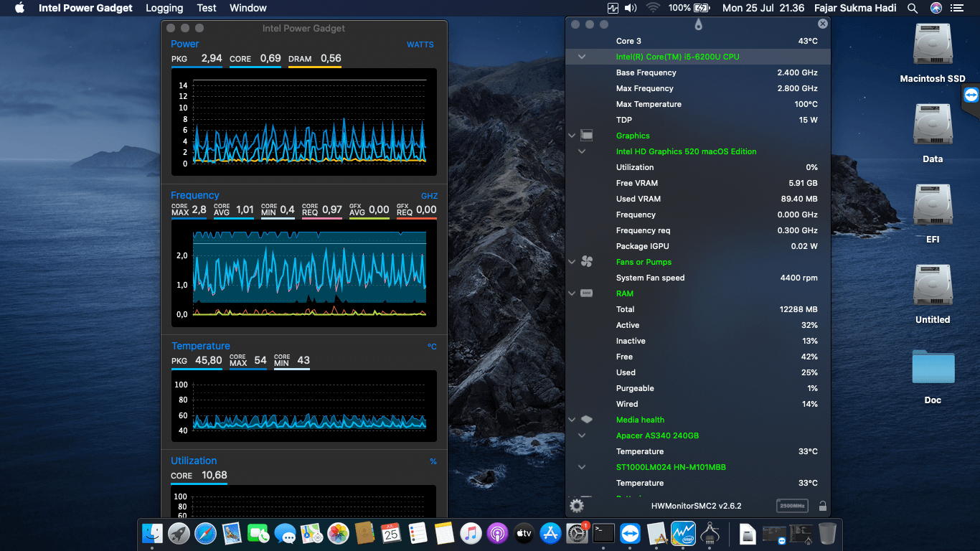Click the Intel Power Gadget dock icon
The height and width of the screenshot is (551, 980).
683,533
